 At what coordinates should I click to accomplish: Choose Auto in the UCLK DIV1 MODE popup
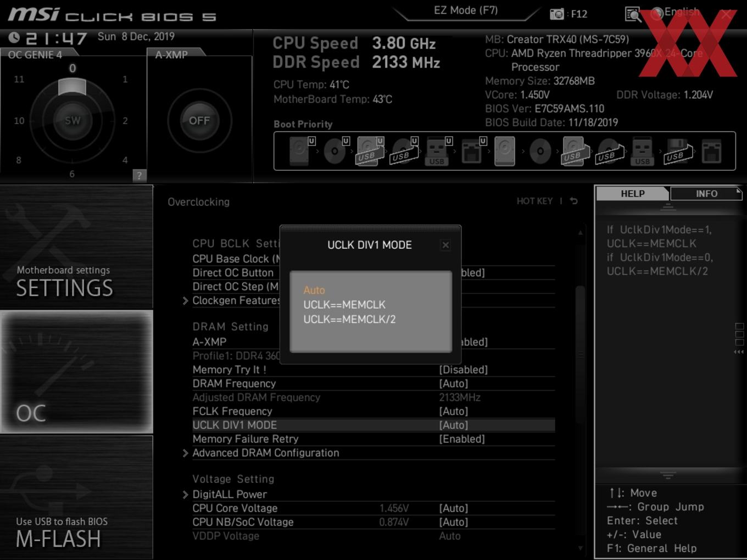(x=314, y=290)
